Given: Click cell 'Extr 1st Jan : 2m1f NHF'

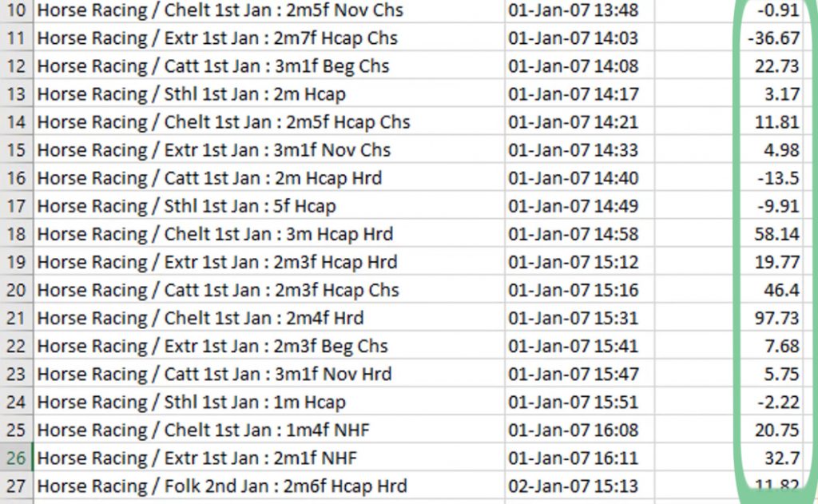Looking at the screenshot, I should pos(269,458).
